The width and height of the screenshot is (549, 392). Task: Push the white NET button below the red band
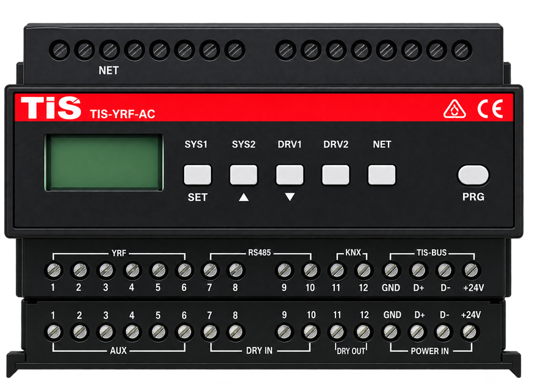pos(382,174)
